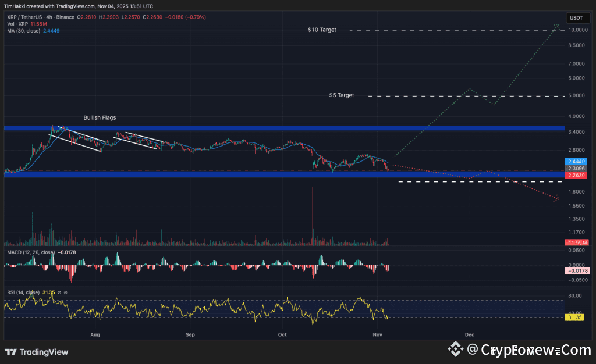
Task: Click the Binance diamond icon beside the watermark
Action: coord(455,350)
